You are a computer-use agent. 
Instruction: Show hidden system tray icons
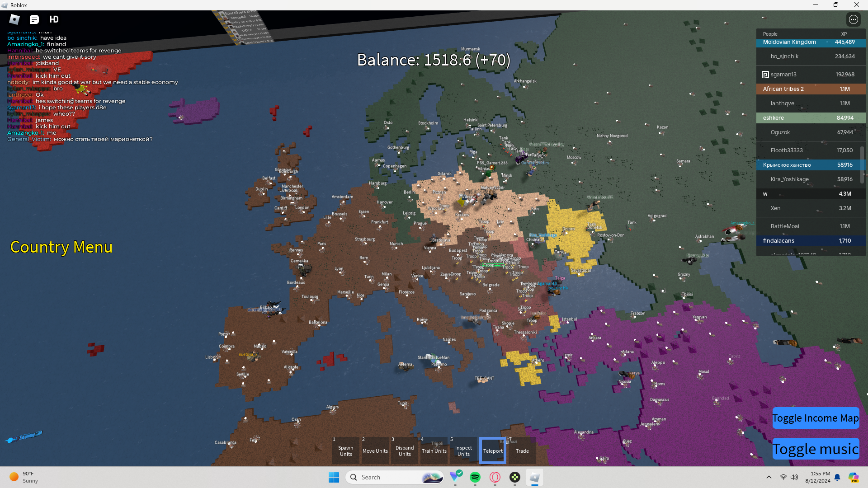[x=769, y=477]
